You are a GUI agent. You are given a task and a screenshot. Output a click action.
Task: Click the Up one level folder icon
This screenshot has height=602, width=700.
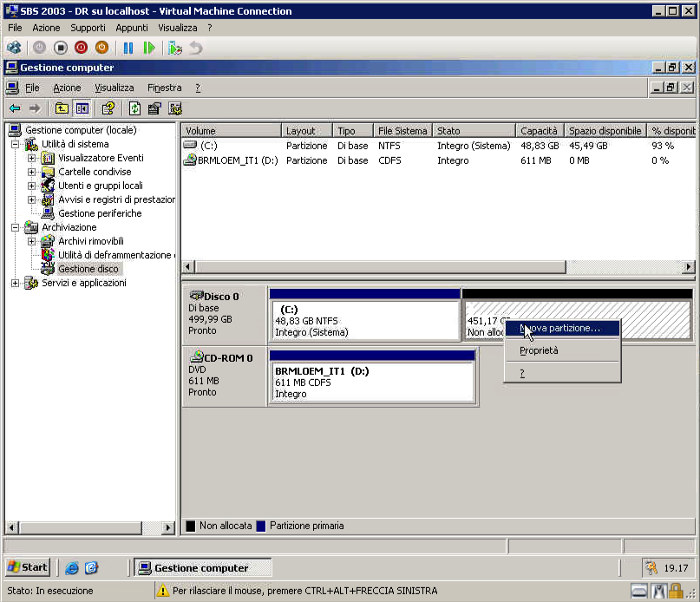(x=62, y=108)
